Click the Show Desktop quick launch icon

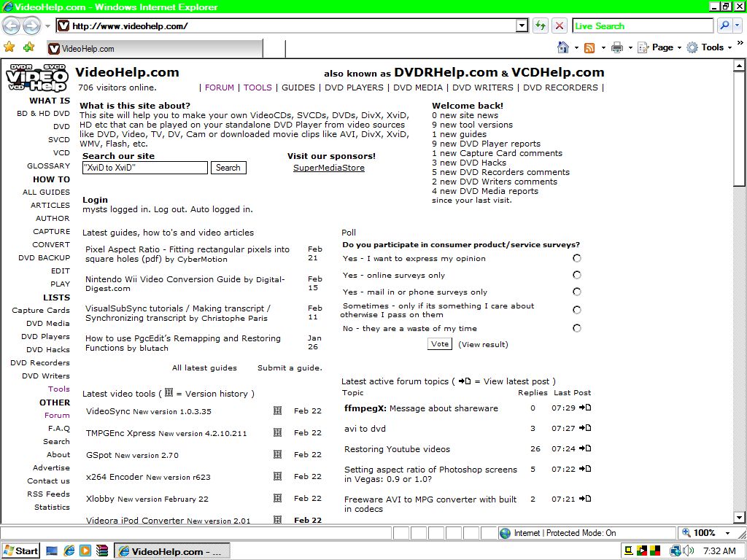point(52,551)
